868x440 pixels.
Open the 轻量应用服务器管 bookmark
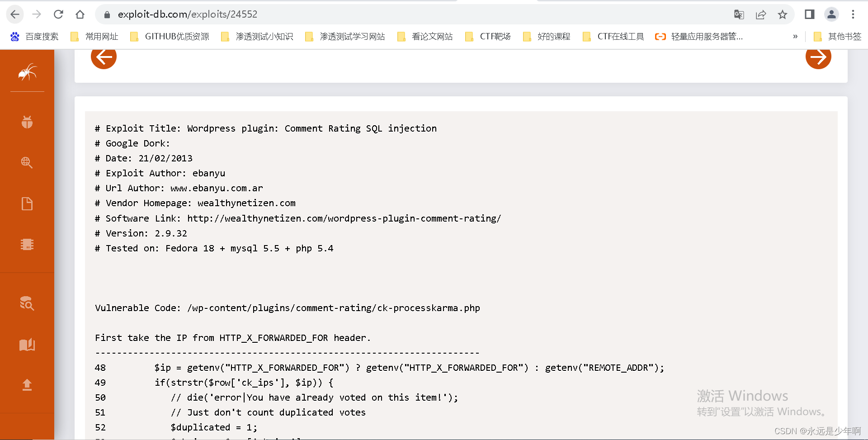coord(699,37)
